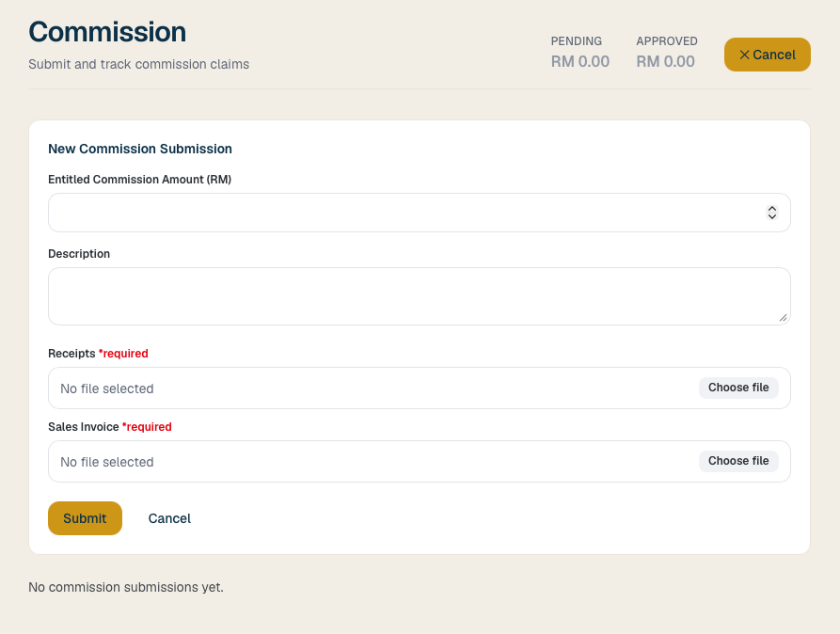This screenshot has width=840, height=634.
Task: Click the PENDING RM 0.00 amount
Action: 580,62
